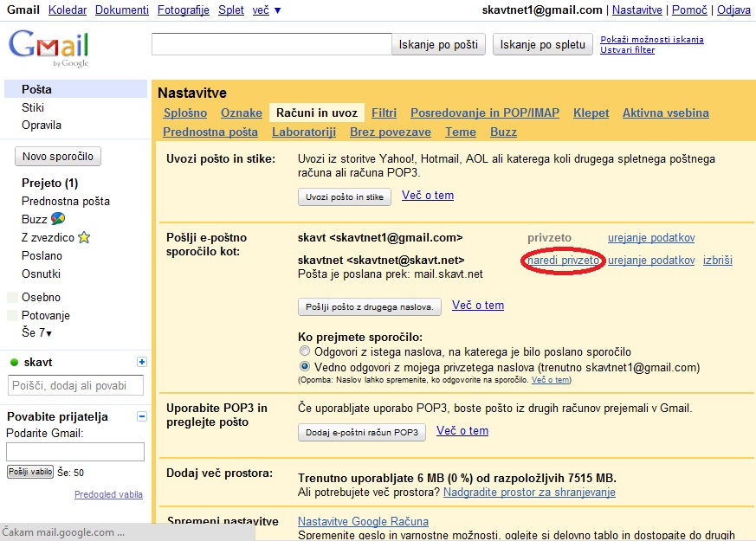Click the green chat status dot beside skavt
The height and width of the screenshot is (541, 756).
click(x=14, y=363)
